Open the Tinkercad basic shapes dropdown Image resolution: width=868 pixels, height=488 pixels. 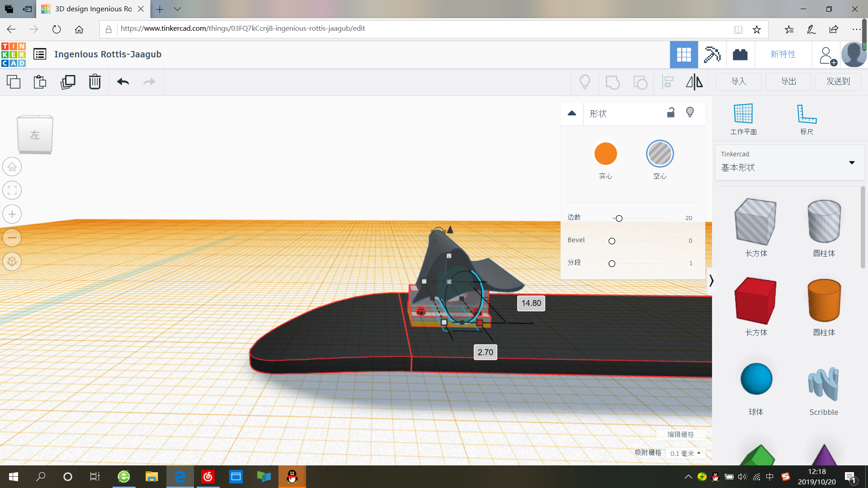[x=790, y=162]
